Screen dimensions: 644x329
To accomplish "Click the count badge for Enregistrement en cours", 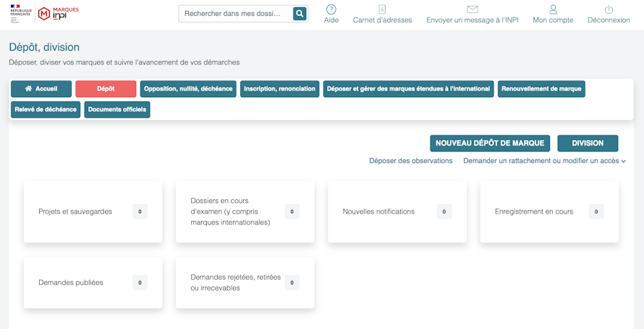I will [596, 212].
